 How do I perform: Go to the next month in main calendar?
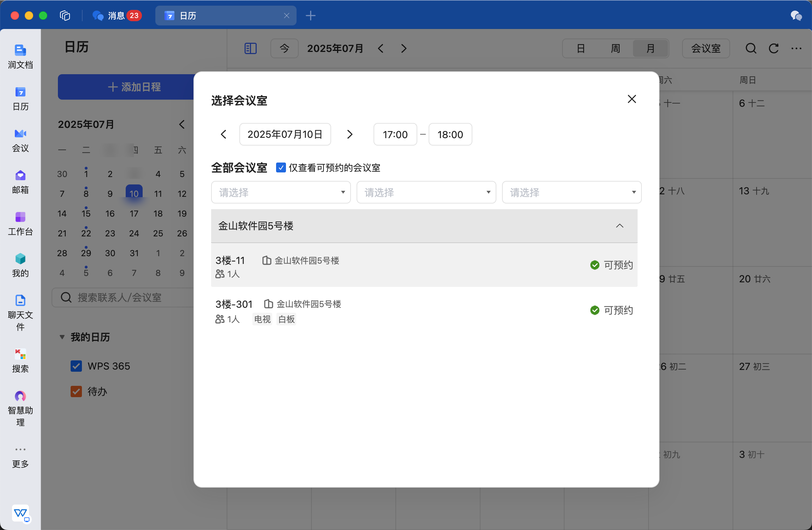click(x=404, y=48)
